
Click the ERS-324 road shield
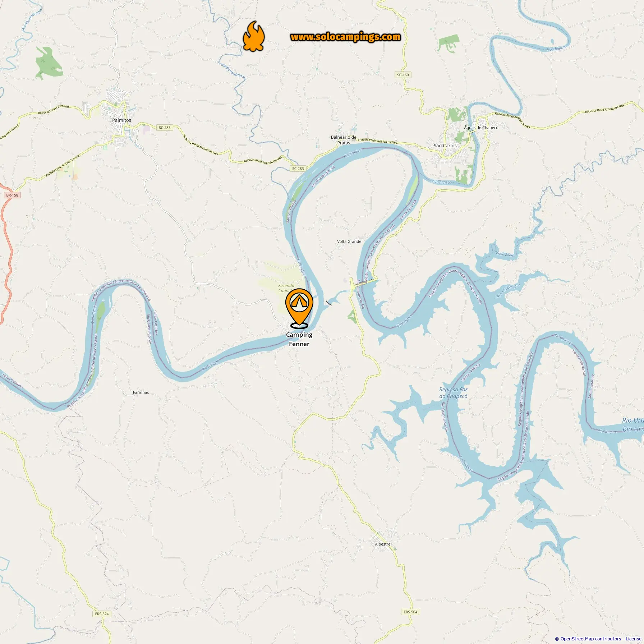coord(102,614)
